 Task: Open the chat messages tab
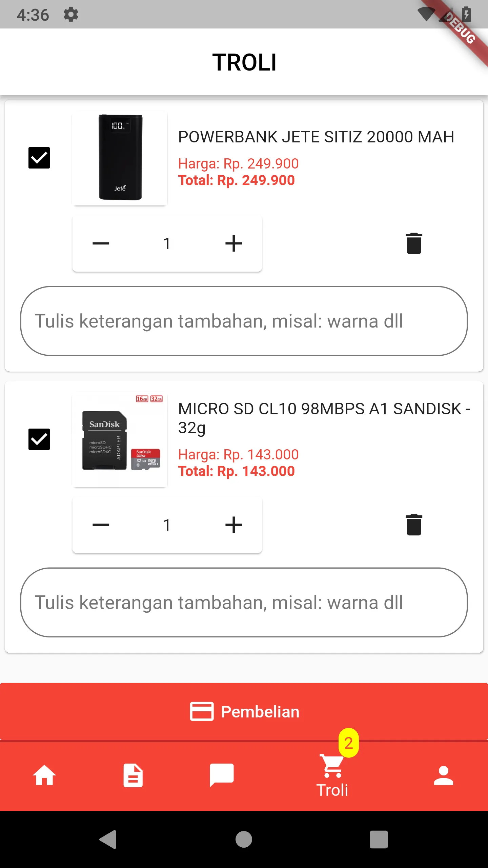222,775
